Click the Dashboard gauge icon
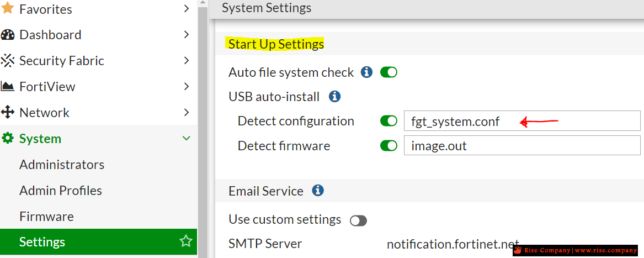Viewport: 644px width, 258px height. pos(8,35)
